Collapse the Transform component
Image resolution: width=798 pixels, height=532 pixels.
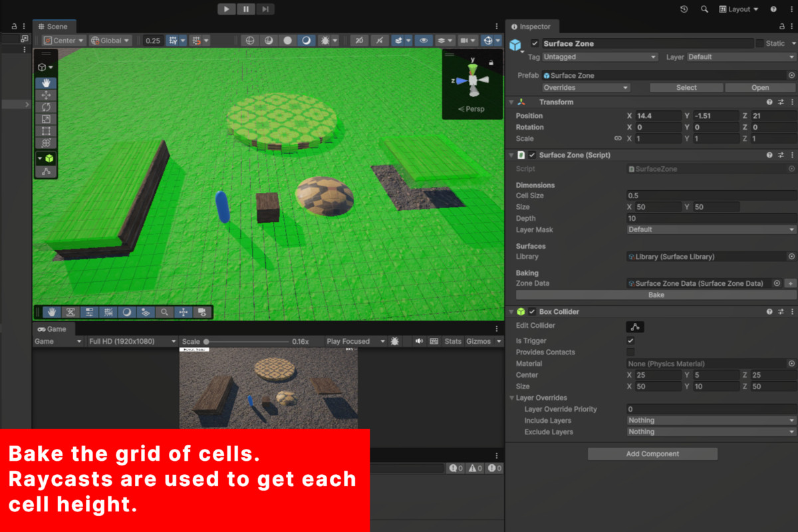point(511,102)
